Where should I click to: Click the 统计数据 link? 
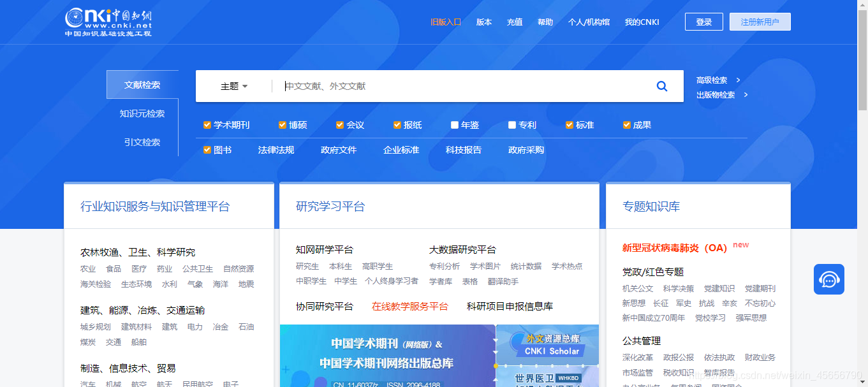(x=526, y=266)
